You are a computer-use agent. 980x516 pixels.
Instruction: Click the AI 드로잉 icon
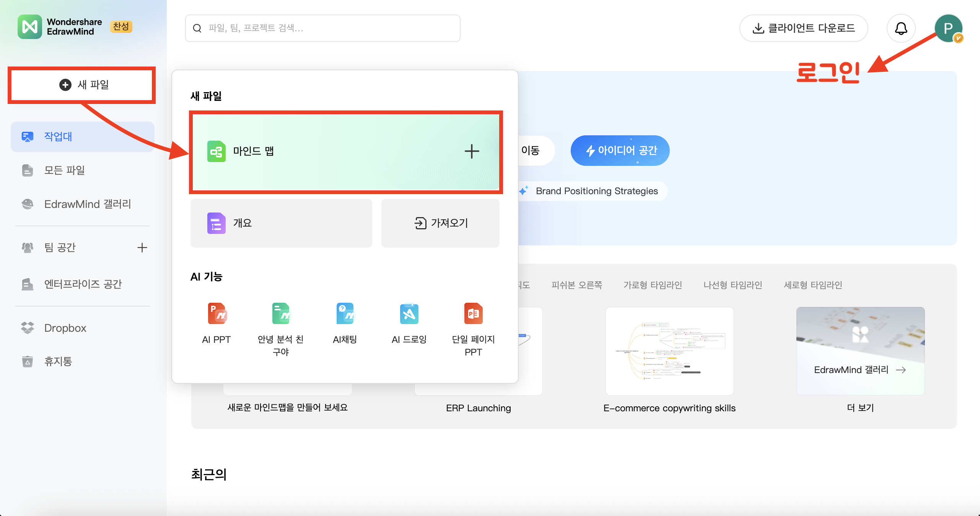click(409, 314)
